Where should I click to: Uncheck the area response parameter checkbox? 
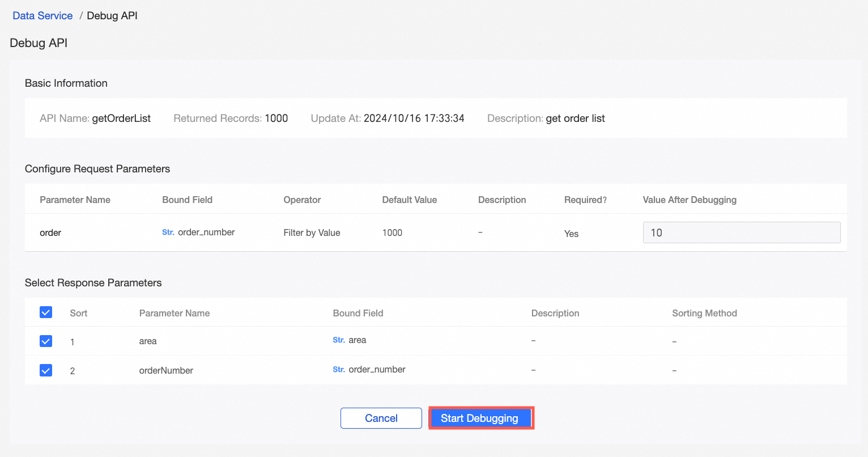pos(46,341)
